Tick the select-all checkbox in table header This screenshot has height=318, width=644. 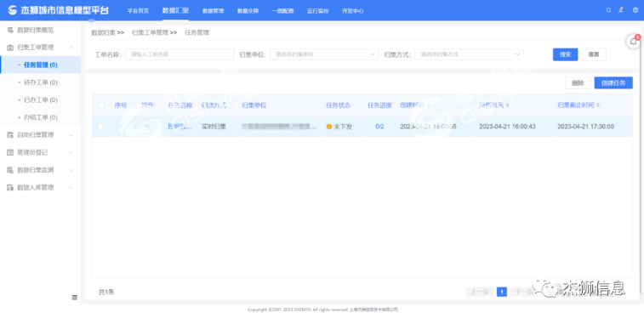point(101,105)
